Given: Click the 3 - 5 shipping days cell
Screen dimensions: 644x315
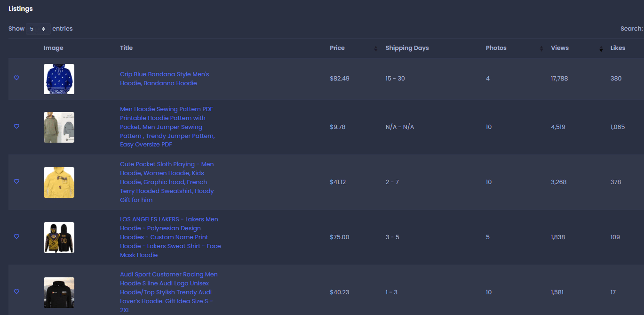Looking at the screenshot, I should pyautogui.click(x=392, y=237).
